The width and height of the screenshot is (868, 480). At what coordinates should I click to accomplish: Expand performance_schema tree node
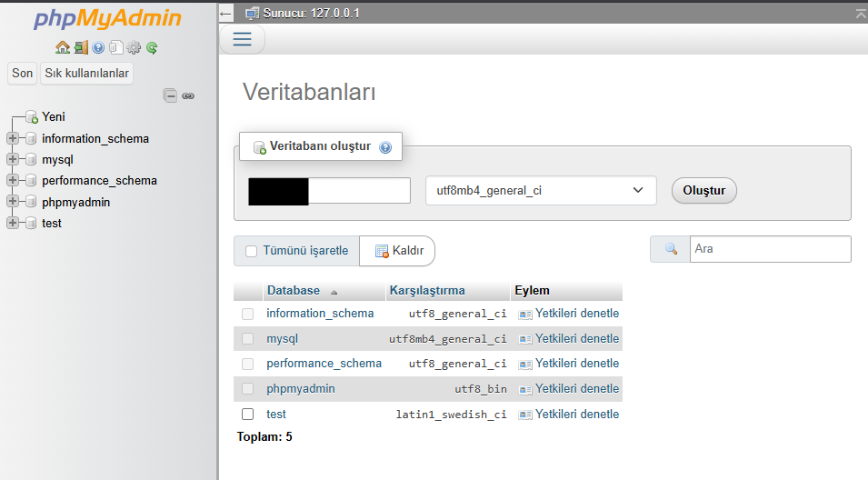point(13,181)
